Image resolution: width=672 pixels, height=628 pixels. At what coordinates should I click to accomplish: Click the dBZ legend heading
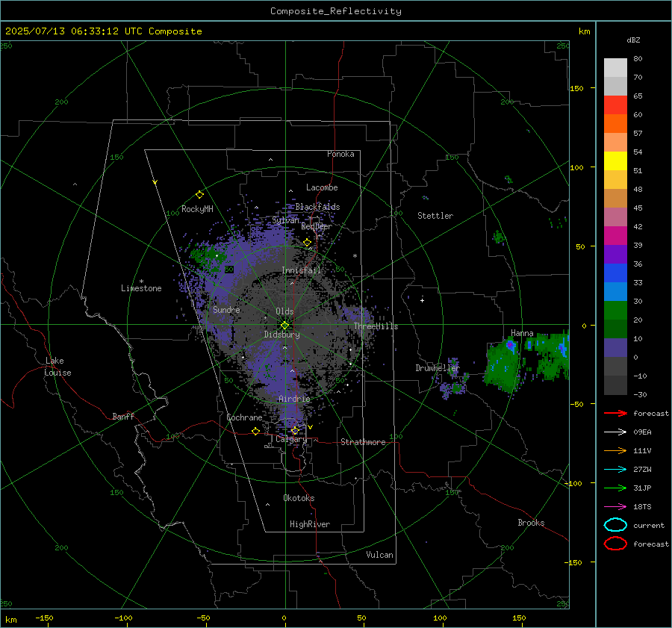click(633, 40)
